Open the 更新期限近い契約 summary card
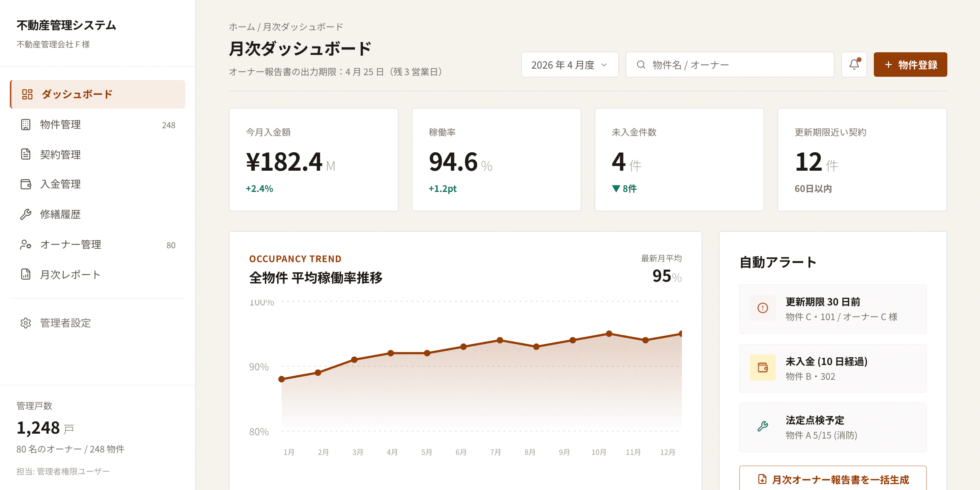The height and width of the screenshot is (490, 980). pyautogui.click(x=862, y=160)
